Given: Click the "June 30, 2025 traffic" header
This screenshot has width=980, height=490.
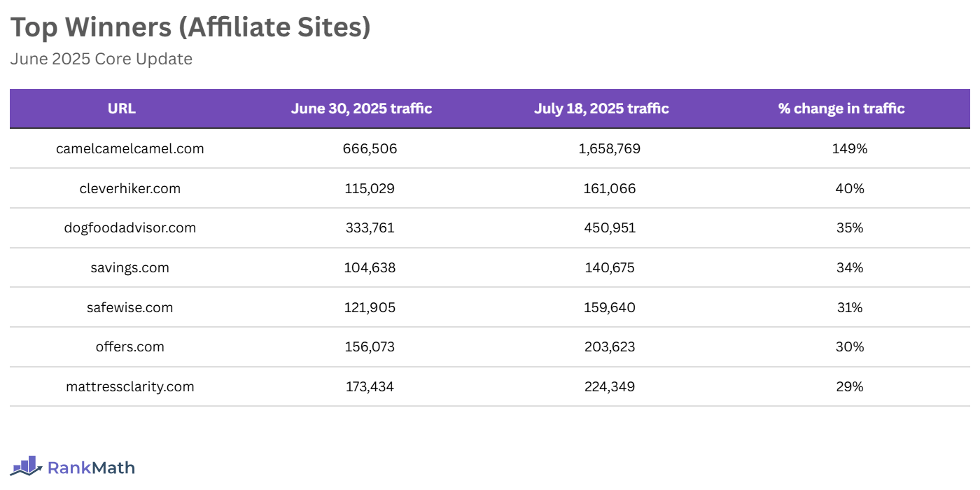Looking at the screenshot, I should coord(361,108).
